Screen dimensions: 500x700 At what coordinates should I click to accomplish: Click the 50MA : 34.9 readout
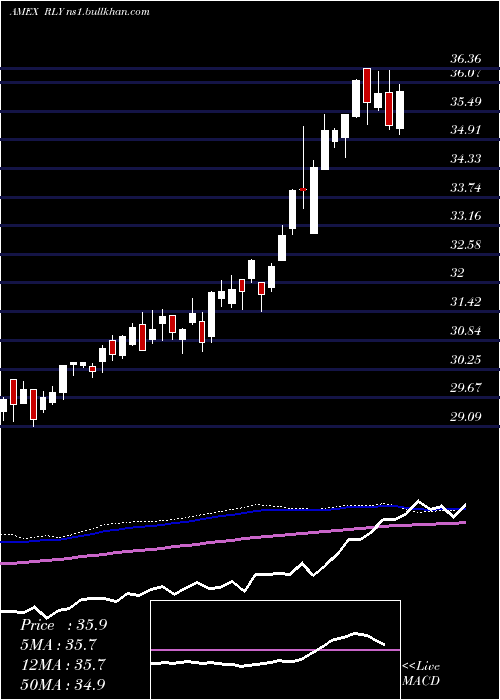[x=63, y=684]
